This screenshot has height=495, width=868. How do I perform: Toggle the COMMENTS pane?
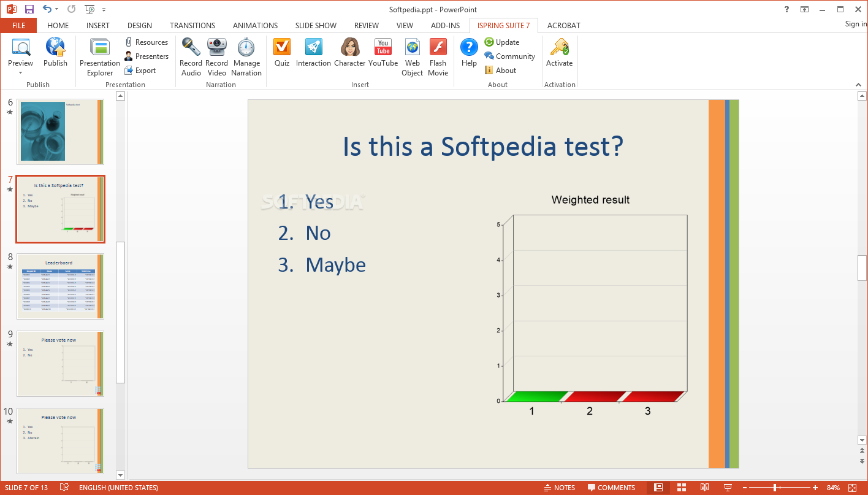611,488
